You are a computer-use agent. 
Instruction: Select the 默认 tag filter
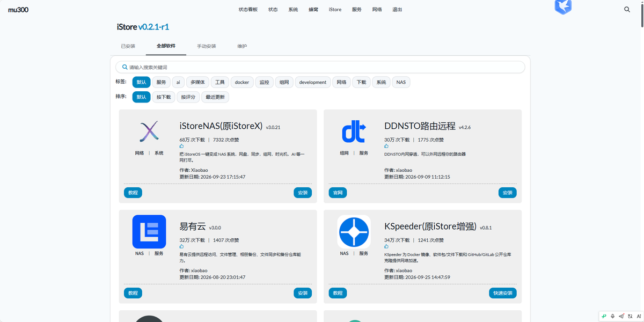141,82
